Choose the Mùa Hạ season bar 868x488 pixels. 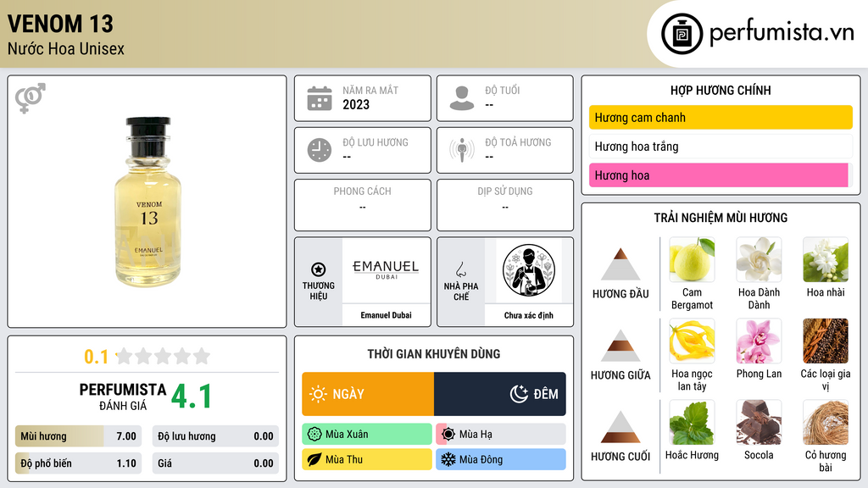[501, 435]
